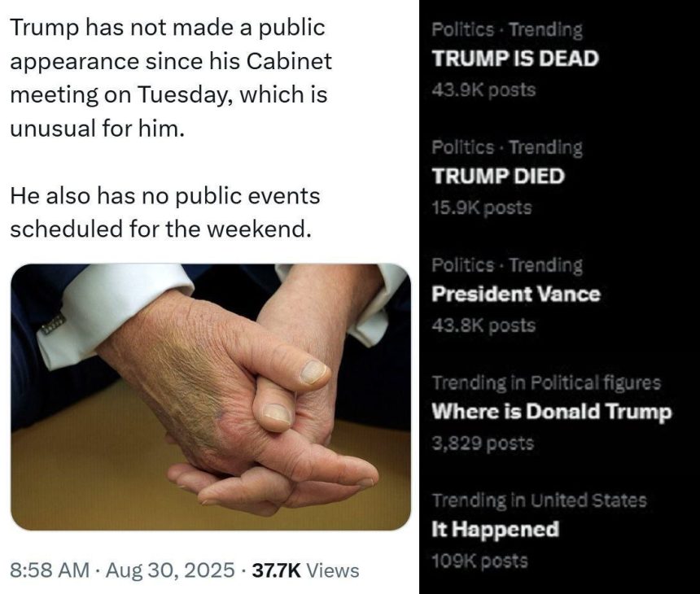Click the 43.8K posts count
The height and width of the screenshot is (594, 700).
click(483, 325)
